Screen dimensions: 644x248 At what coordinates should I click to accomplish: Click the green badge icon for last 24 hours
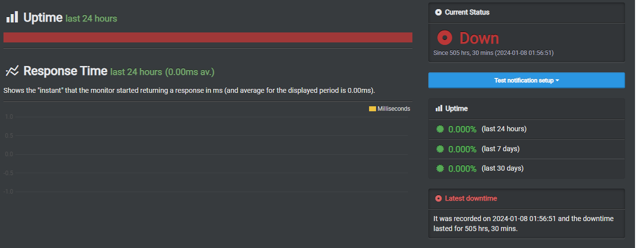point(440,129)
